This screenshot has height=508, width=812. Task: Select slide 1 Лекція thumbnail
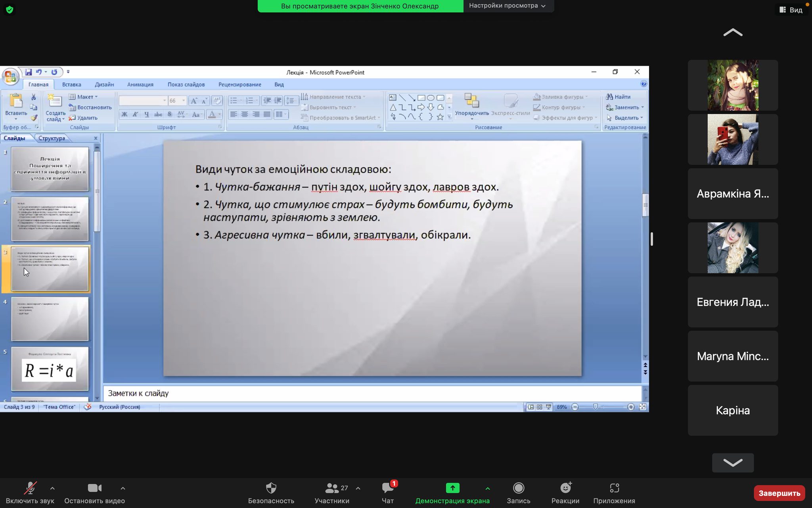50,169
